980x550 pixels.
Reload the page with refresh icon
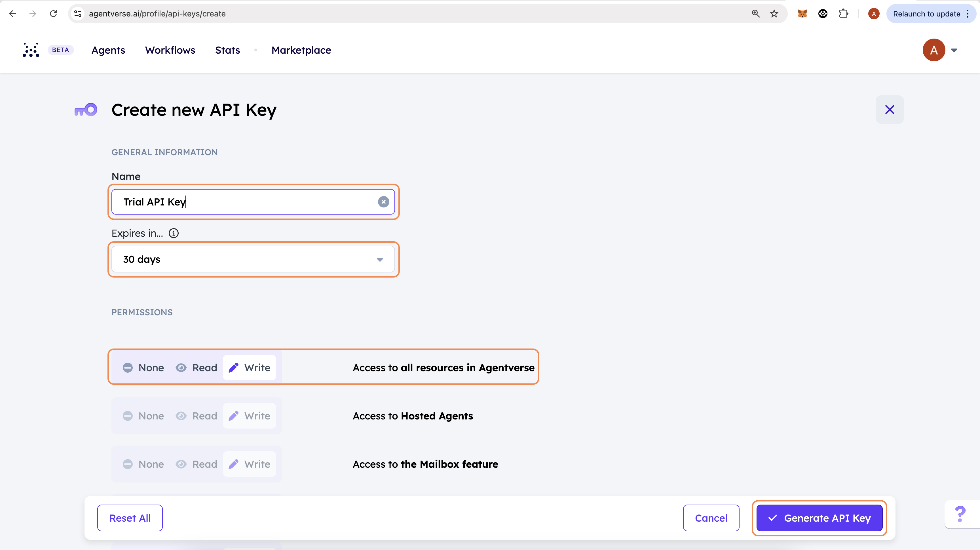coord(53,14)
